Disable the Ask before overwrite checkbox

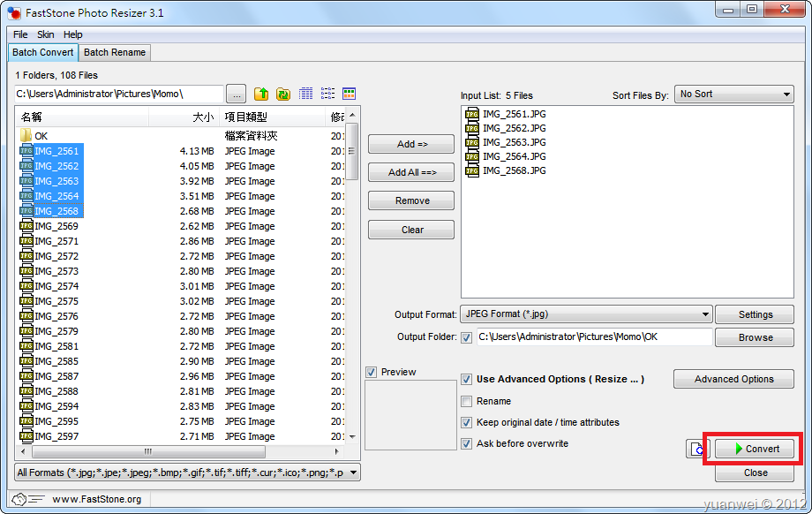tap(466, 443)
